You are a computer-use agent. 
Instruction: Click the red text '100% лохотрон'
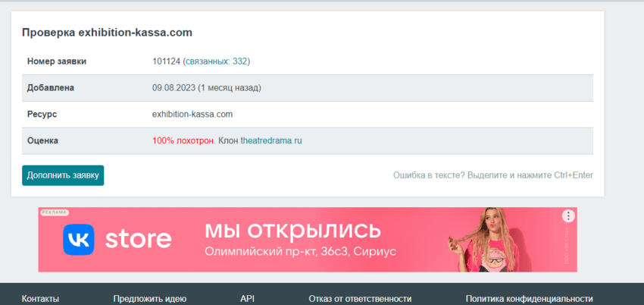[183, 140]
